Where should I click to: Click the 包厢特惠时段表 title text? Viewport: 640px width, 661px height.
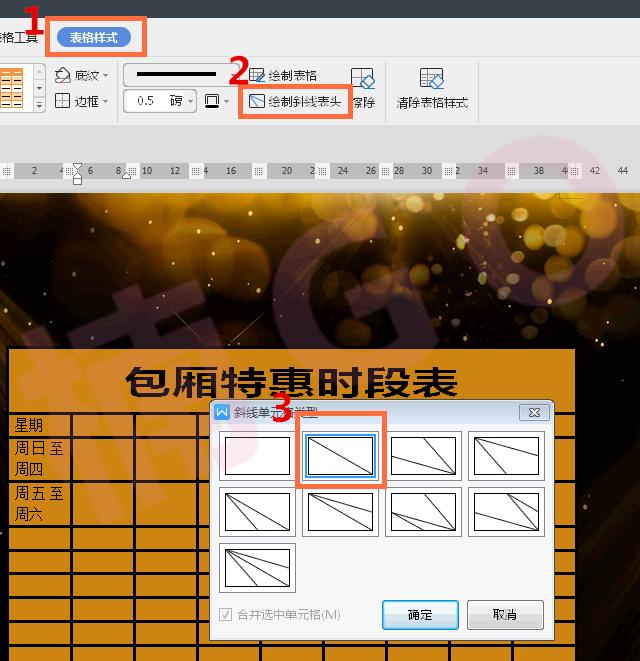291,382
